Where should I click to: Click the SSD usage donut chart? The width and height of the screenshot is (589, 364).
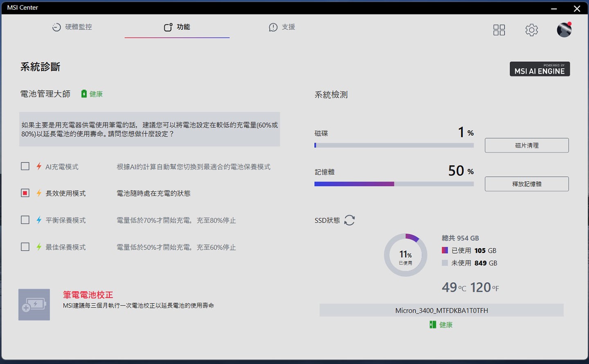(x=405, y=255)
